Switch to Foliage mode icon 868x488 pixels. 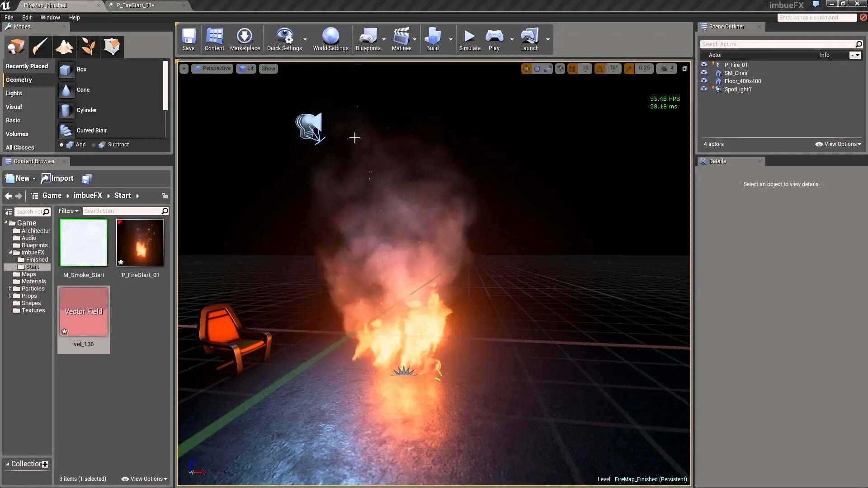88,47
